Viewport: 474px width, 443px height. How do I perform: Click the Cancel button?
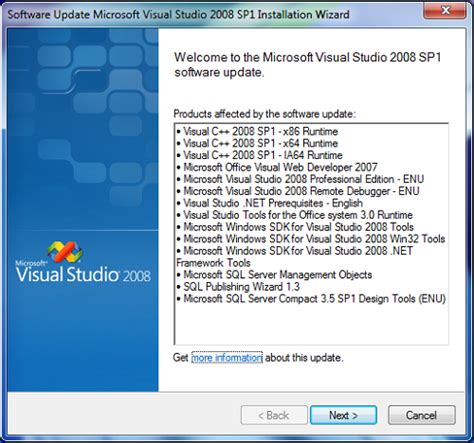421,415
